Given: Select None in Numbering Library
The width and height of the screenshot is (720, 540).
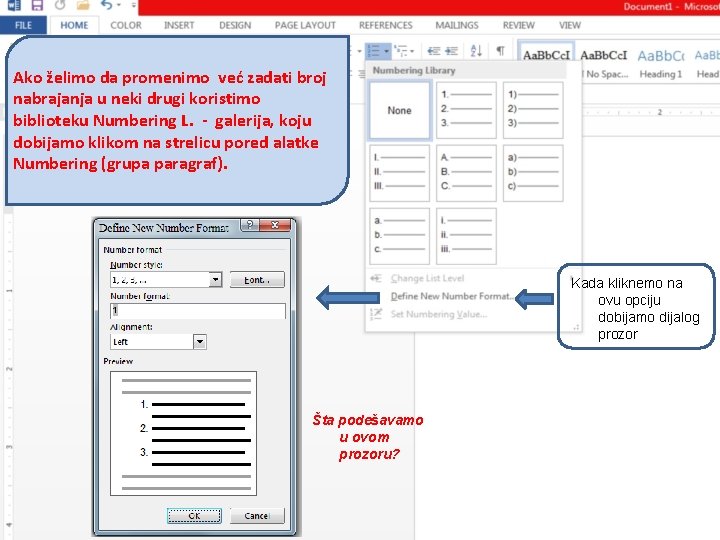Looking at the screenshot, I should pyautogui.click(x=399, y=110).
